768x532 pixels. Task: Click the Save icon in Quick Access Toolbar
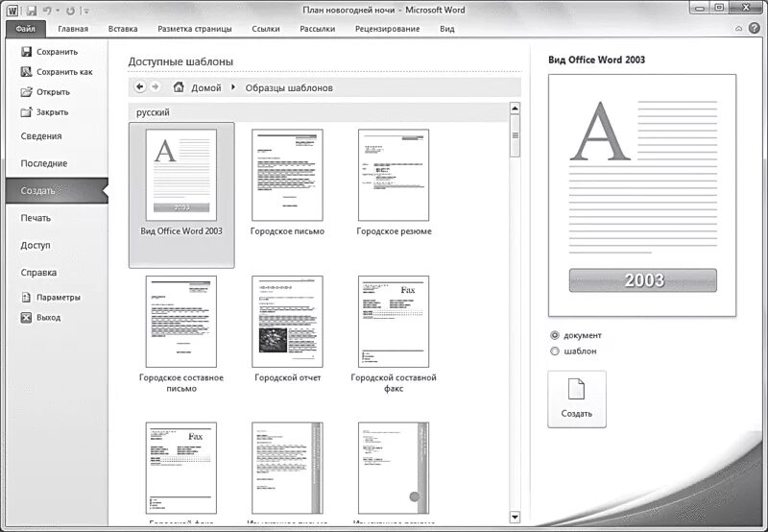pos(32,11)
